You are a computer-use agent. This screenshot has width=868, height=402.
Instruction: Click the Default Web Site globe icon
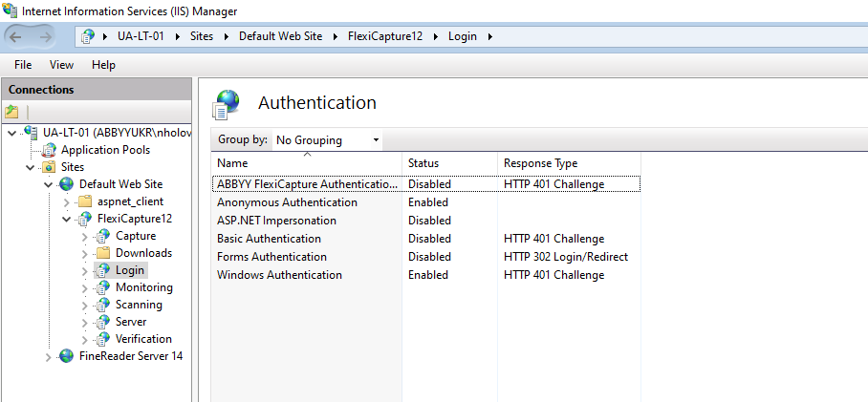point(67,184)
